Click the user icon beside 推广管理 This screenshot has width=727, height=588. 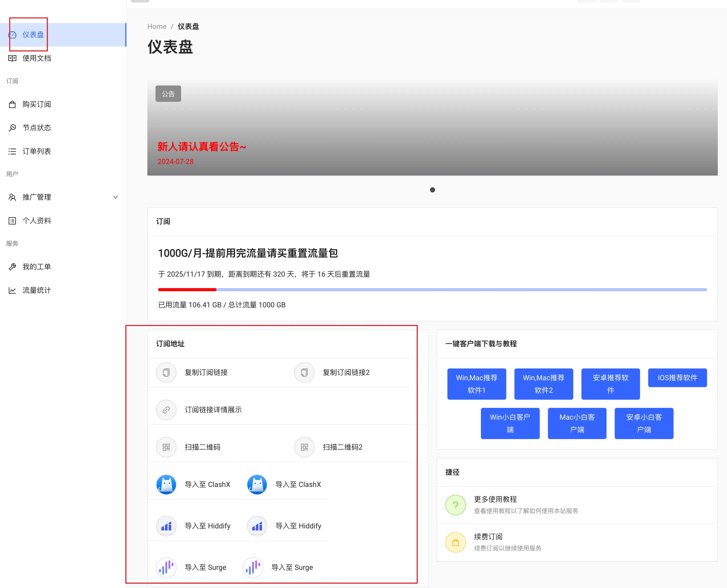coord(13,197)
